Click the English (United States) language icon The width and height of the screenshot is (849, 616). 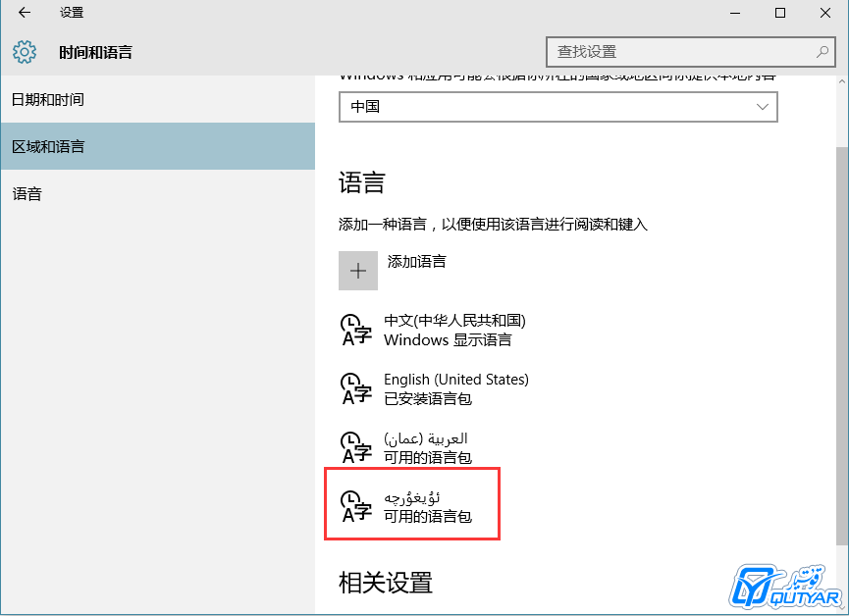click(x=356, y=388)
